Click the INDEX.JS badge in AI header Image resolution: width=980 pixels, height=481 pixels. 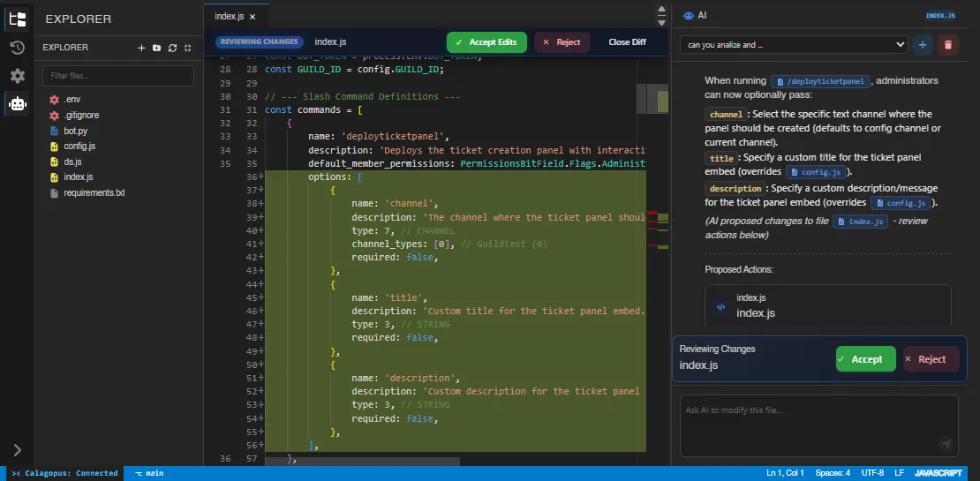940,15
